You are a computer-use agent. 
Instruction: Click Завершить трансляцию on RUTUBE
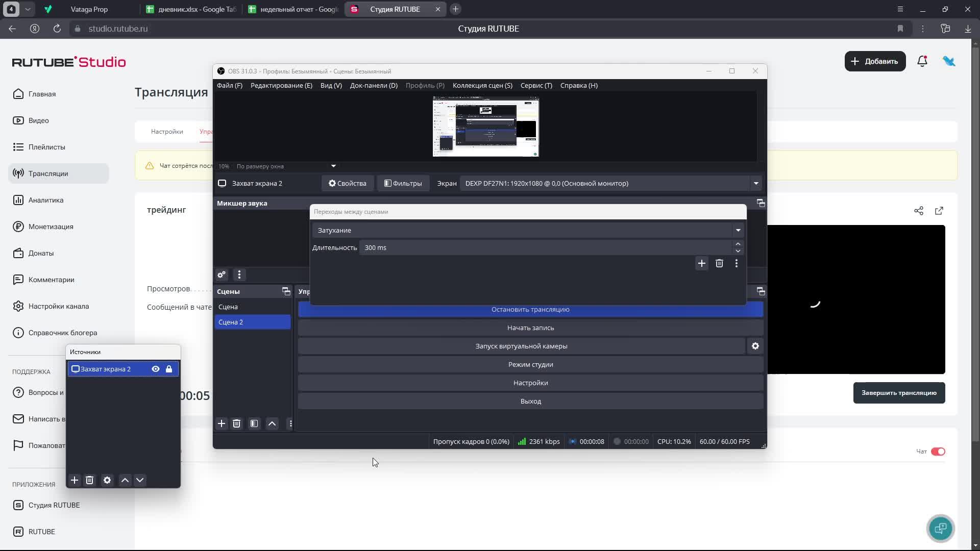click(899, 393)
